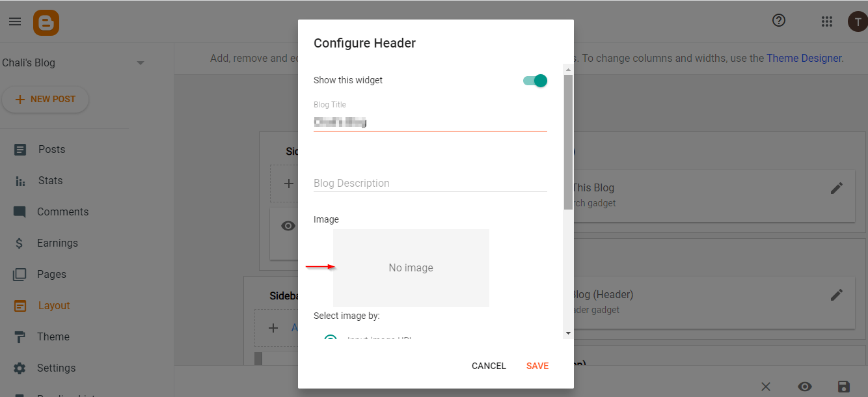Click the Blog Description input field
The image size is (868, 397).
430,184
